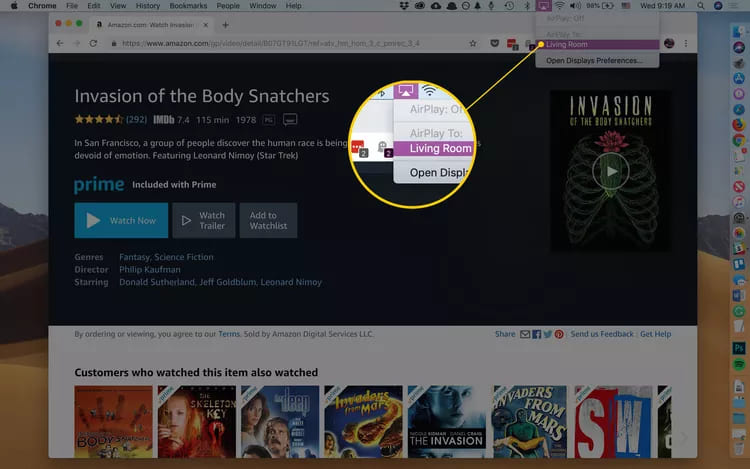Click the AirPlay icon in the menu bar
Image resolution: width=750 pixels, height=469 pixels.
543,6
